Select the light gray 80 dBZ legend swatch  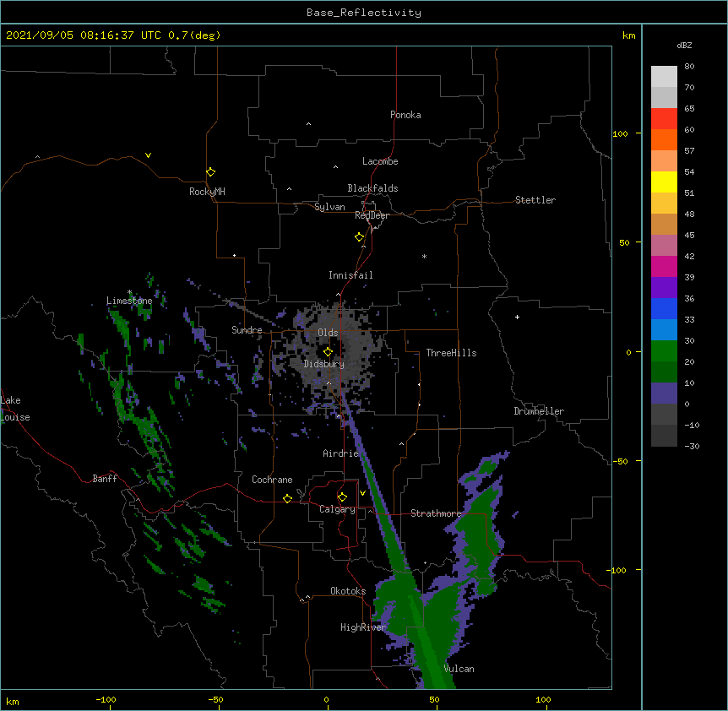click(x=664, y=77)
